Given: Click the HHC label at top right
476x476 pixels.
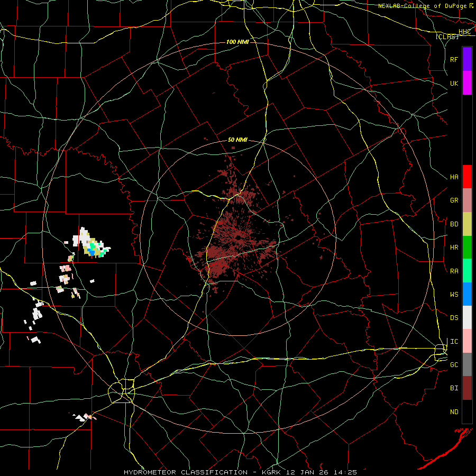Looking at the screenshot, I should pos(465,32).
